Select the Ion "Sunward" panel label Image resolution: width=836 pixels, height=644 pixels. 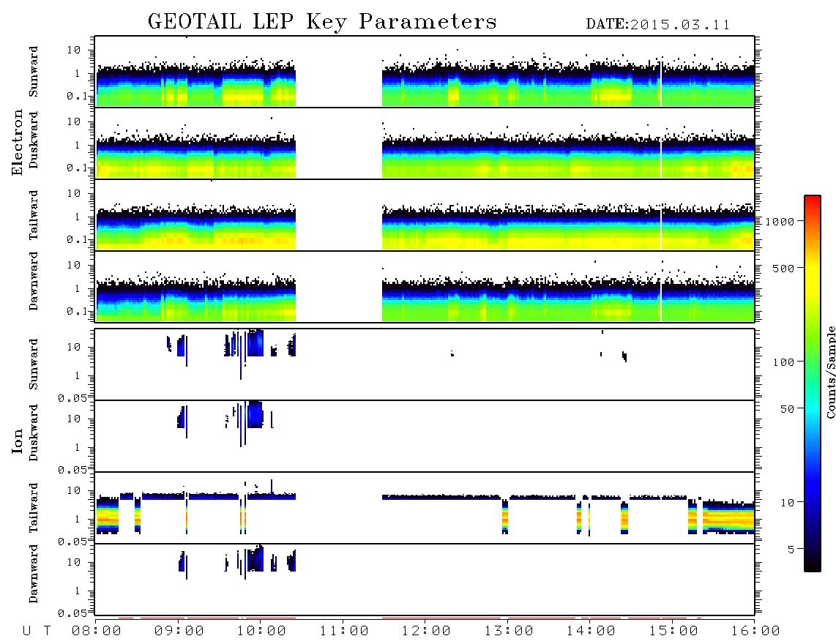33,364
